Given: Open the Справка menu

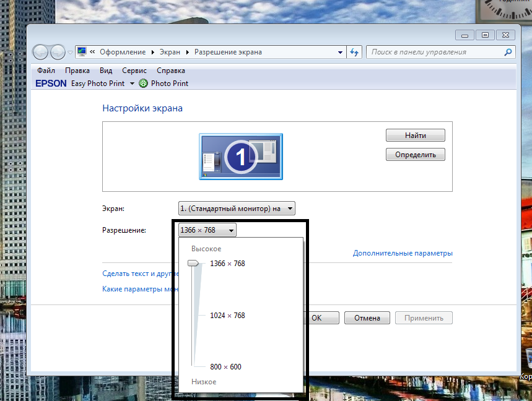Looking at the screenshot, I should (x=171, y=71).
